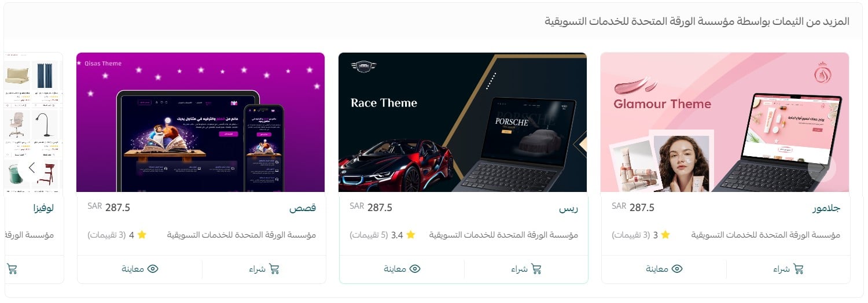Click the cart icon on Glamour card
This screenshot has height=303, width=868.
(x=798, y=269)
